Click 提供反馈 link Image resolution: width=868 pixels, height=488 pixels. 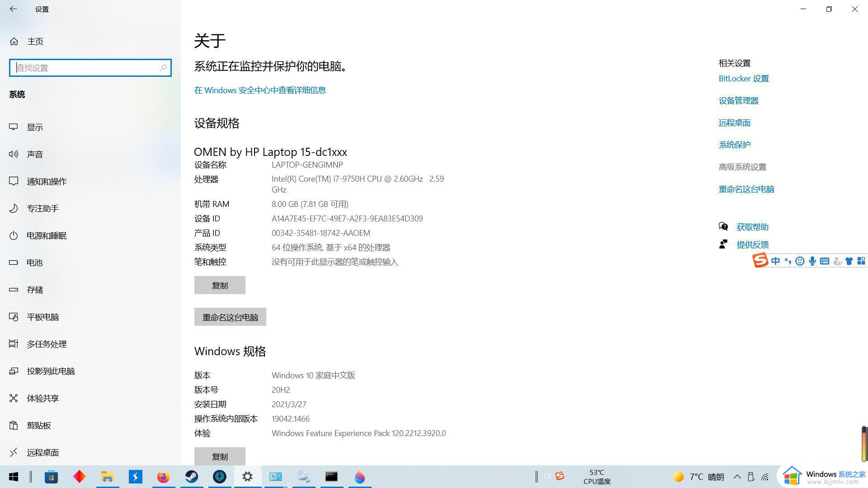click(x=752, y=245)
